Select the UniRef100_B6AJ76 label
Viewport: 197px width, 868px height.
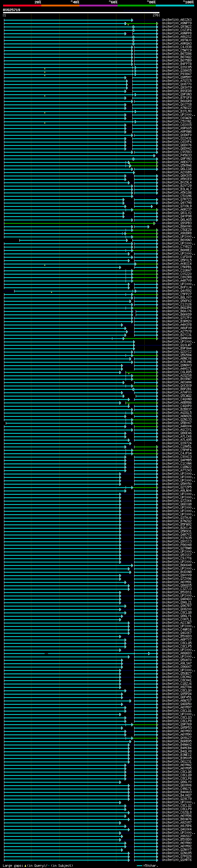(177, 311)
